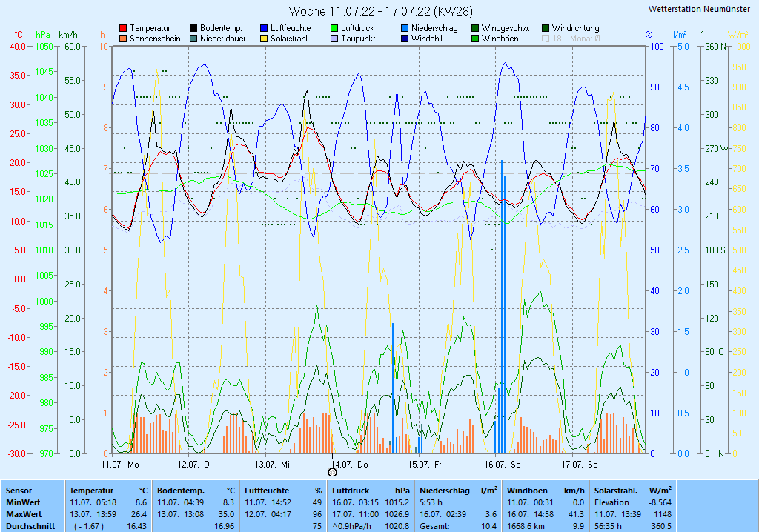The height and width of the screenshot is (532, 759).
Task: Click the yellow W/m² axis unit label above the axis
Action: click(738, 34)
